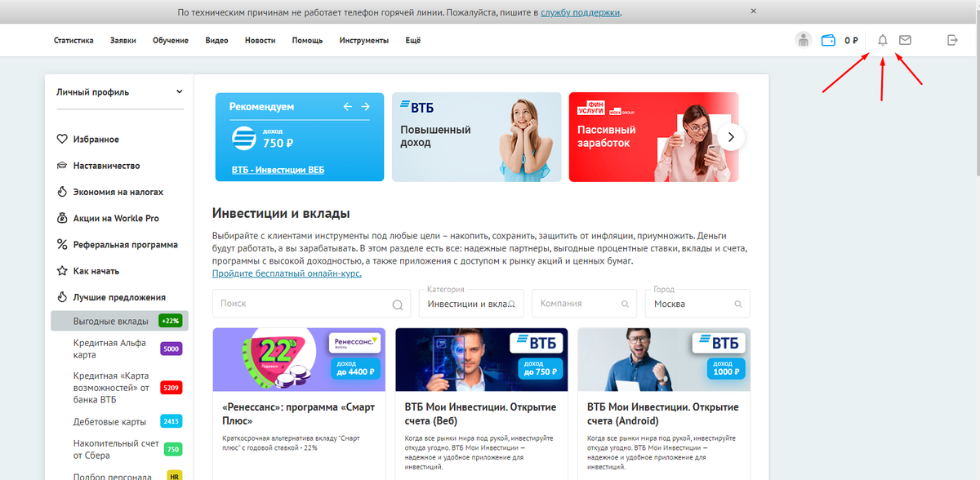
Task: Close the hotline notice banner
Action: click(753, 11)
